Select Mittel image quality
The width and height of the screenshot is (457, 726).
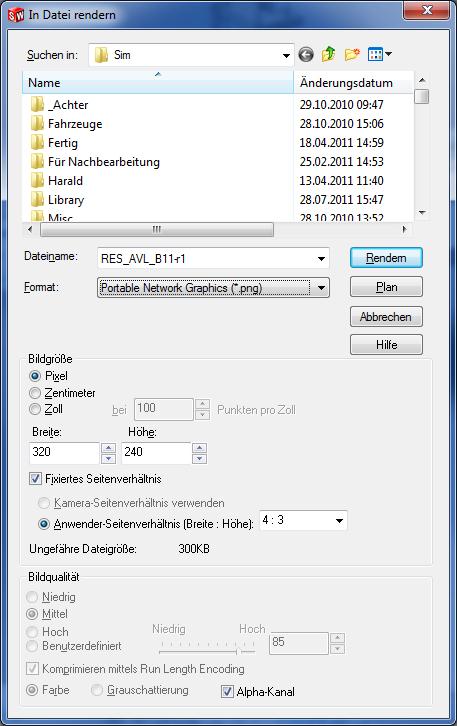pos(32,614)
